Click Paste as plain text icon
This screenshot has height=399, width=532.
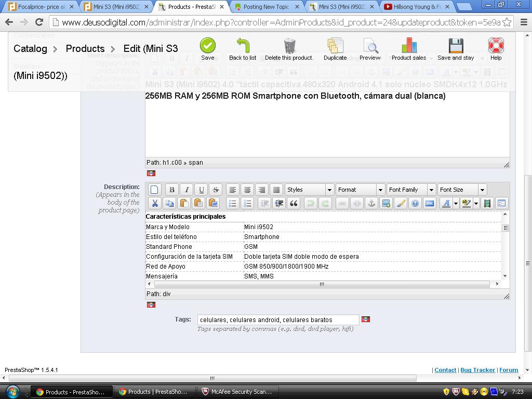199,204
